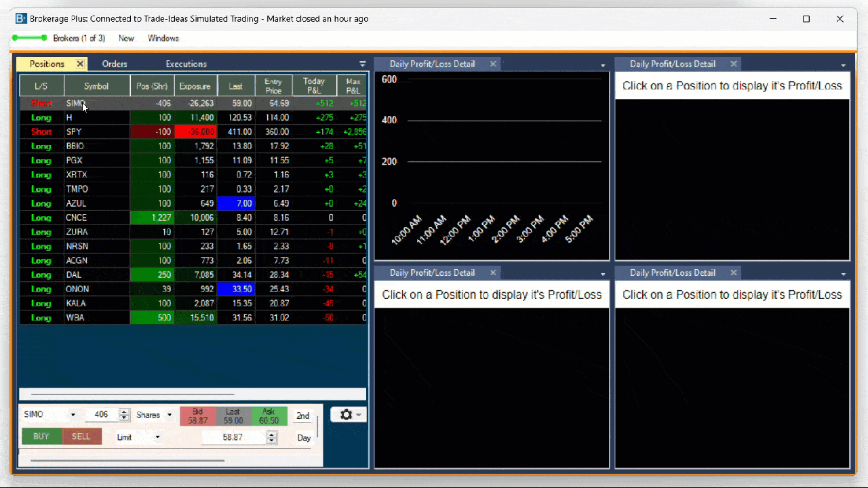
Task: Switch to the Executions tab
Action: (186, 64)
